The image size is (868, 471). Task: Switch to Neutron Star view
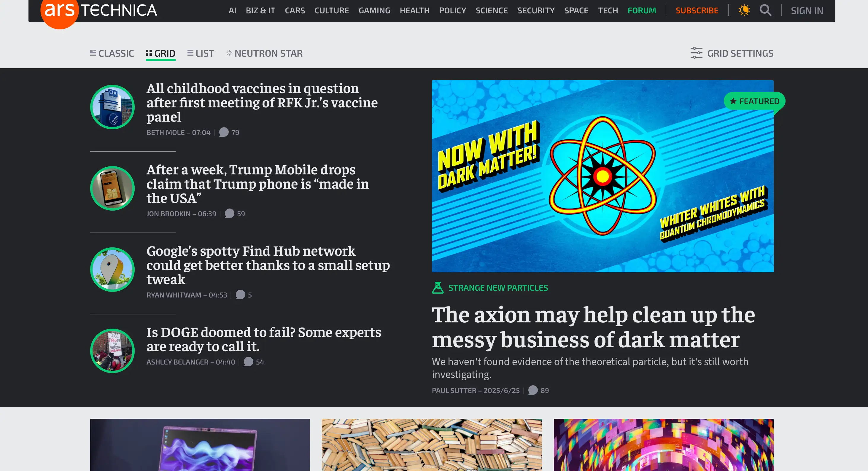(x=264, y=53)
